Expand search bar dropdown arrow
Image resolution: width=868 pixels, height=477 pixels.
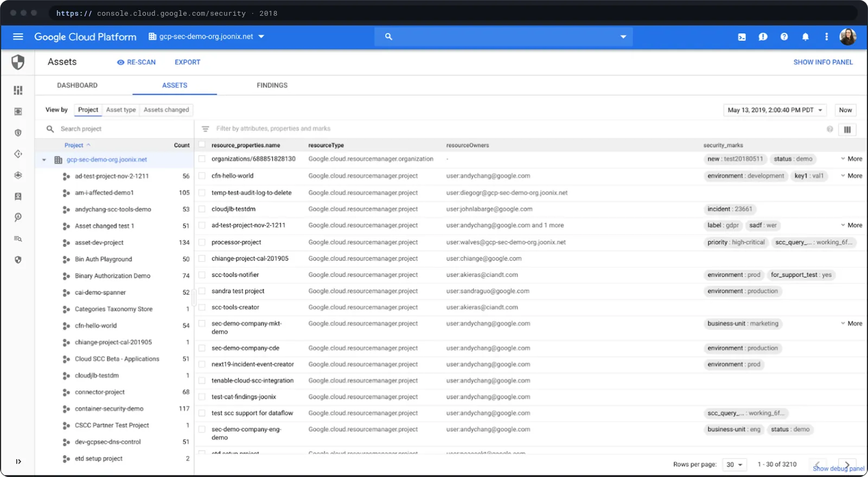pyautogui.click(x=623, y=37)
